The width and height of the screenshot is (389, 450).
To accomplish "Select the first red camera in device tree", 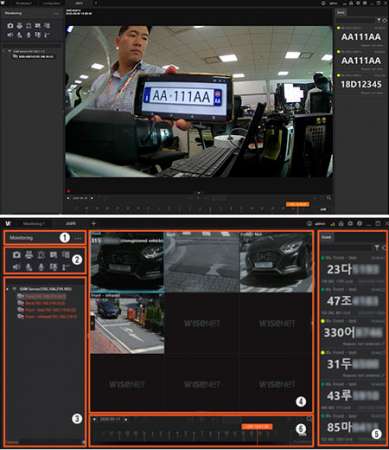I will click(x=42, y=296).
